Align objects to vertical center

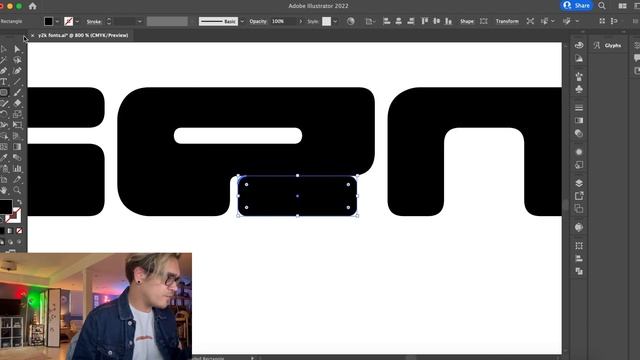(437, 21)
